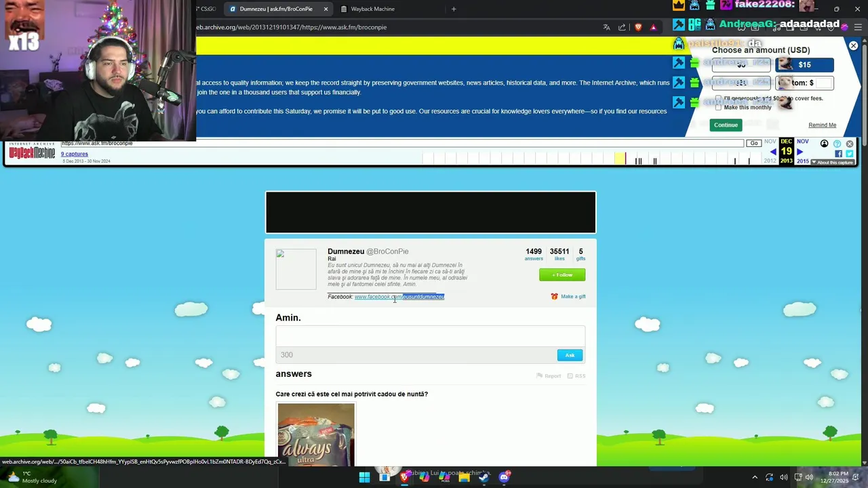The height and width of the screenshot is (488, 868).
Task: Open the browser hamburger menu
Action: pos(858,27)
